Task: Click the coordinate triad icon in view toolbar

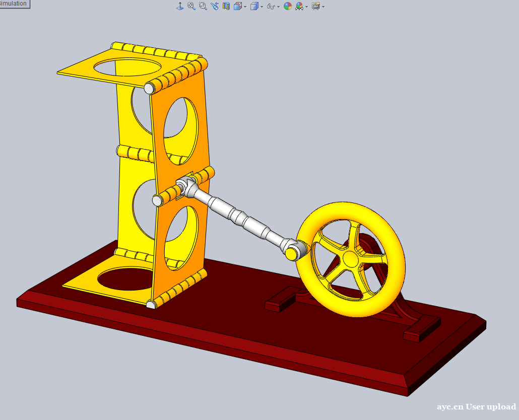Action: (x=180, y=6)
